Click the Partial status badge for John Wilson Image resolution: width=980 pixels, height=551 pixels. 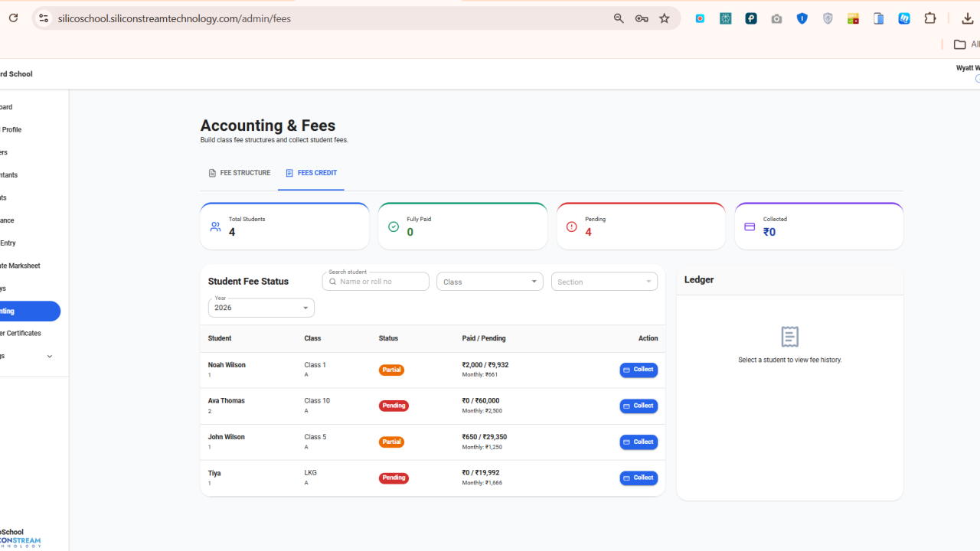[391, 442]
